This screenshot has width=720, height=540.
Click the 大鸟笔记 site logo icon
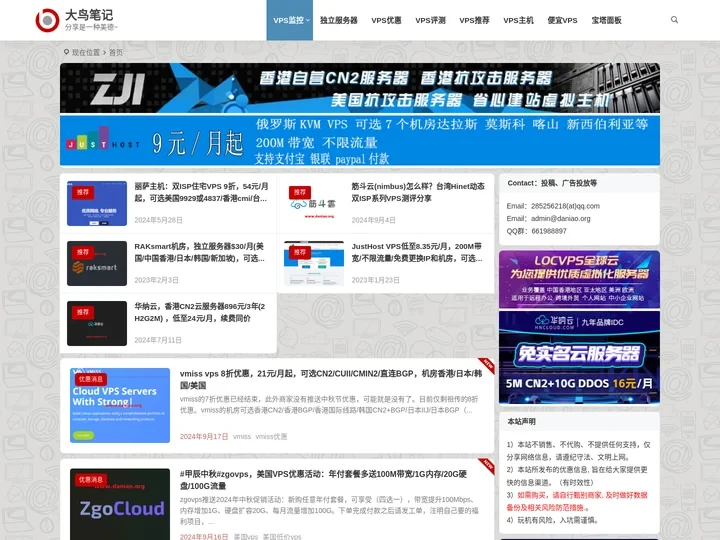coord(47,20)
